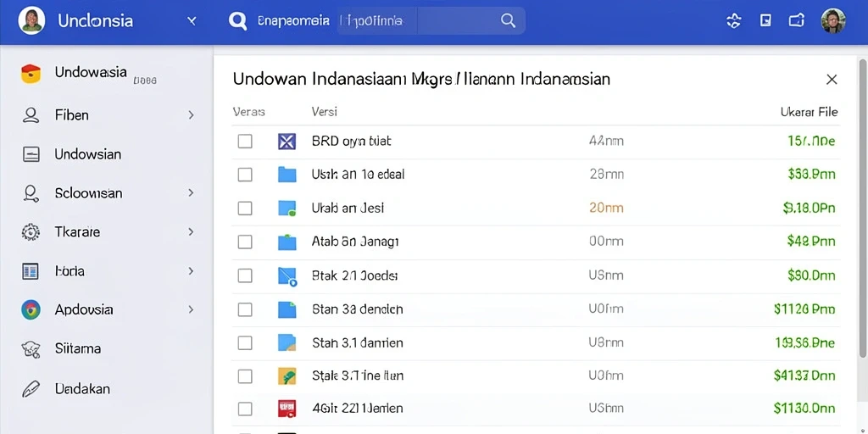Open the user avatar at header right
Viewport: 868px width, 434px height.
833,21
